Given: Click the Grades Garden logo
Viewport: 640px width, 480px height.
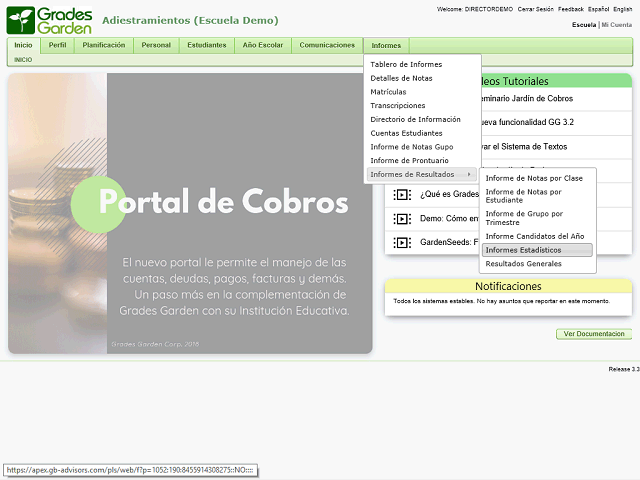Looking at the screenshot, I should [49, 20].
